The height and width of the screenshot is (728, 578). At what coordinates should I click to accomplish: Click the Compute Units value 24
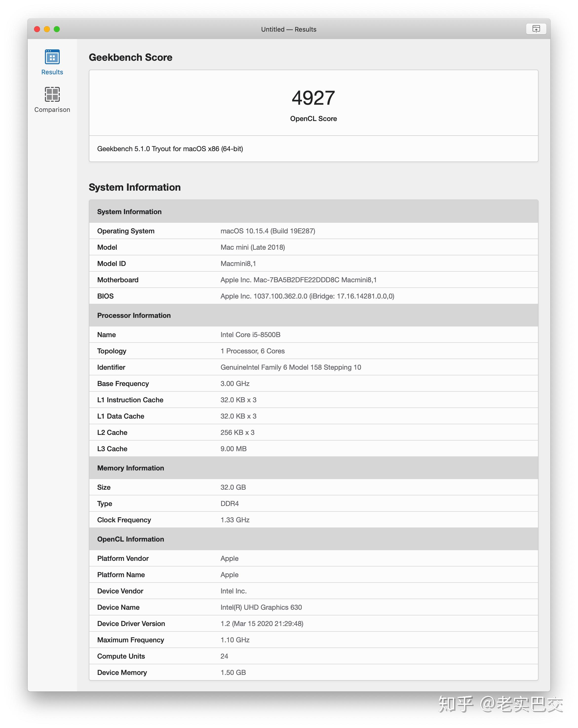coord(224,656)
